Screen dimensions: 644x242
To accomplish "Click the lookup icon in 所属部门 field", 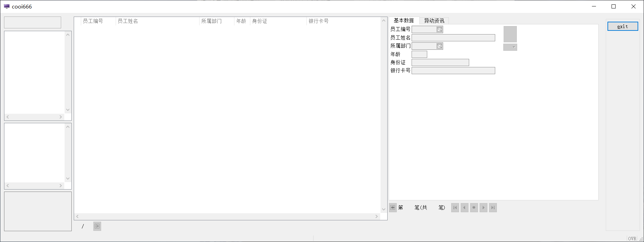I will tap(439, 46).
